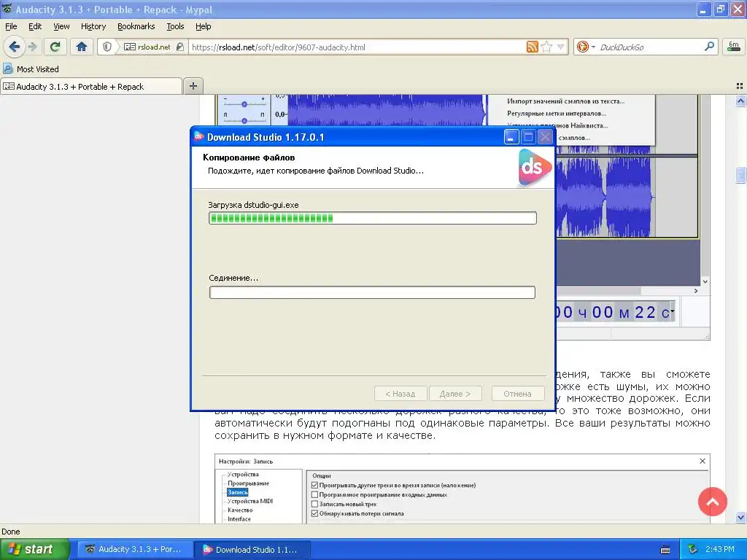Click Регулярные метки интервалов entry
This screenshot has height=560, width=747.
click(557, 113)
